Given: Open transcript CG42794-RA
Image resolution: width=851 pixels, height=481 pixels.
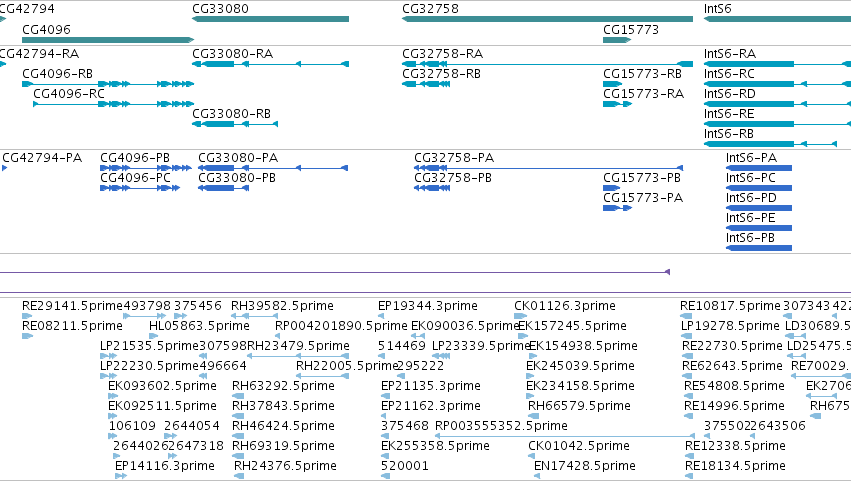Looking at the screenshot, I should point(39,54).
